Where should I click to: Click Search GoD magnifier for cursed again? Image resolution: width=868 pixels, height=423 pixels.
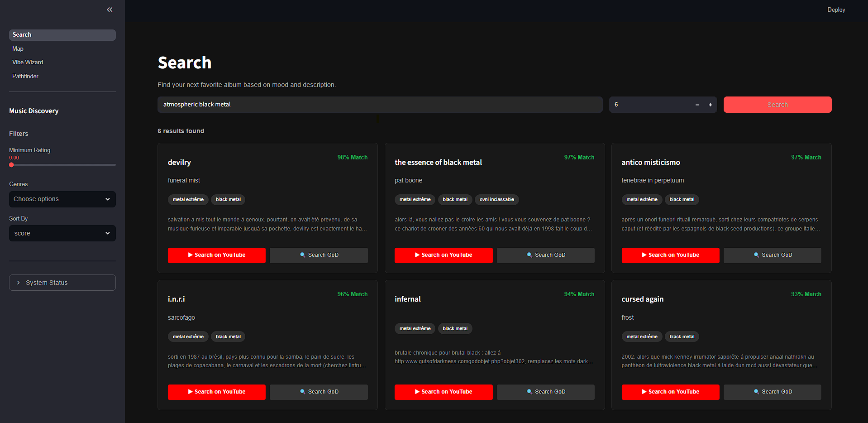[756, 391]
